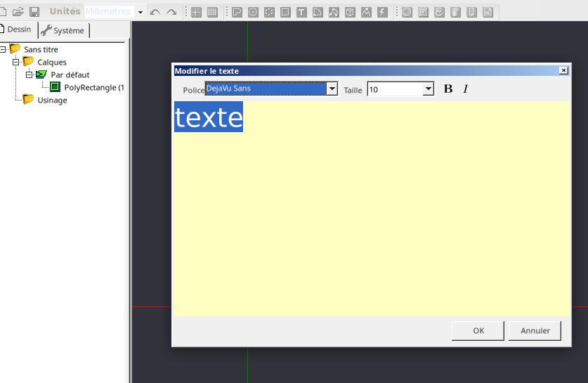Select the Text drawing tool icon
The height and width of the screenshot is (383, 588).
301,12
